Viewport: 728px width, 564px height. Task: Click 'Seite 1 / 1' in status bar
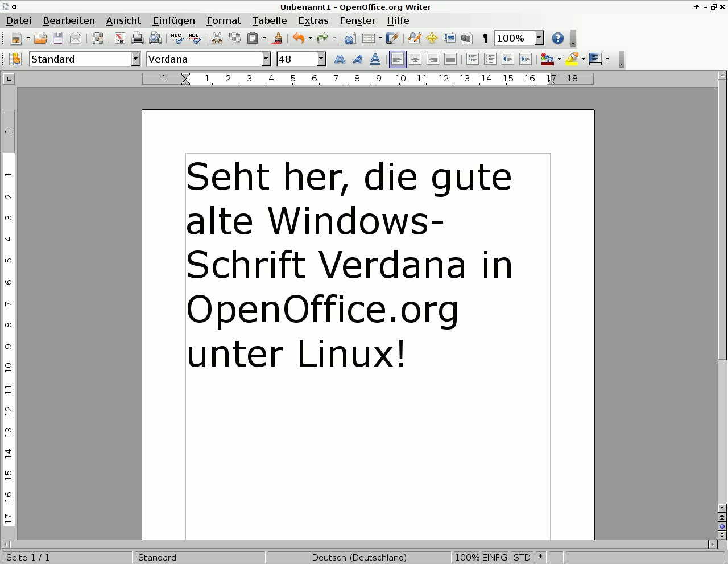pos(67,558)
